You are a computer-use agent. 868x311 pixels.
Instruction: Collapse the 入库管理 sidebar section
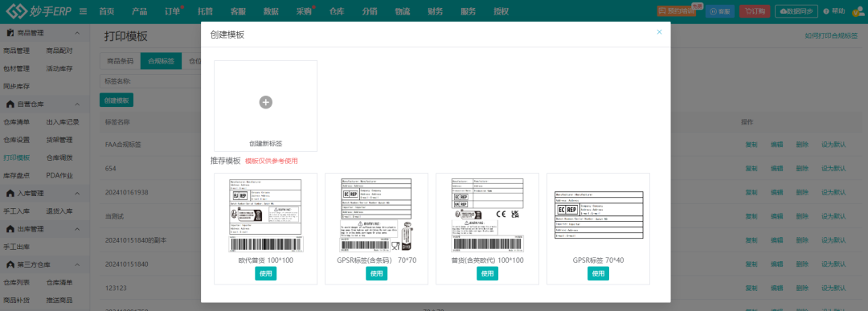[x=77, y=193]
